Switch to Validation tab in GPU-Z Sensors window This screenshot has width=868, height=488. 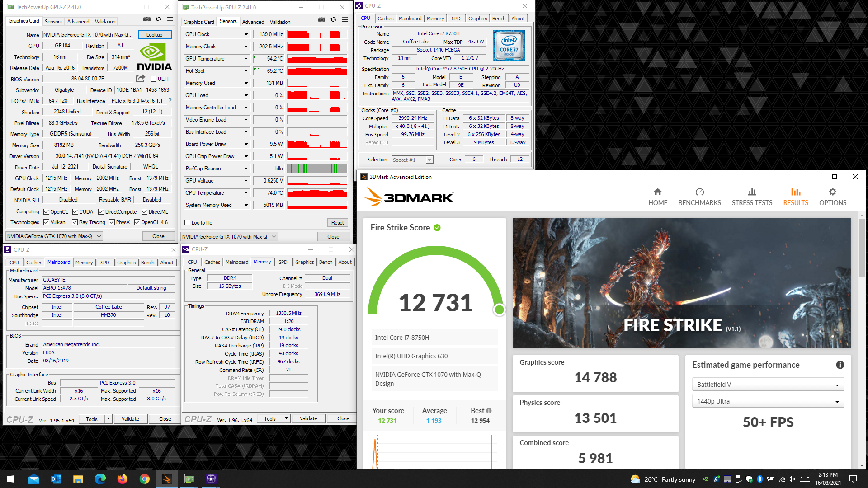280,22
